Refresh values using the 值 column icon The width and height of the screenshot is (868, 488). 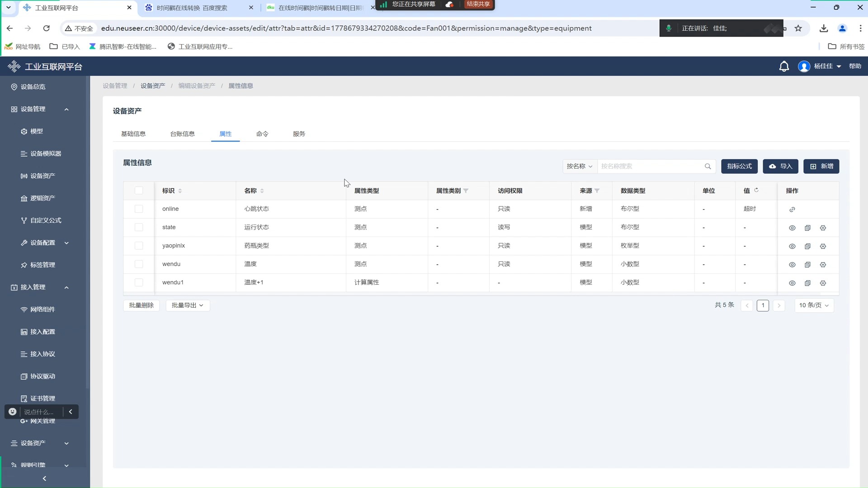[x=756, y=190]
